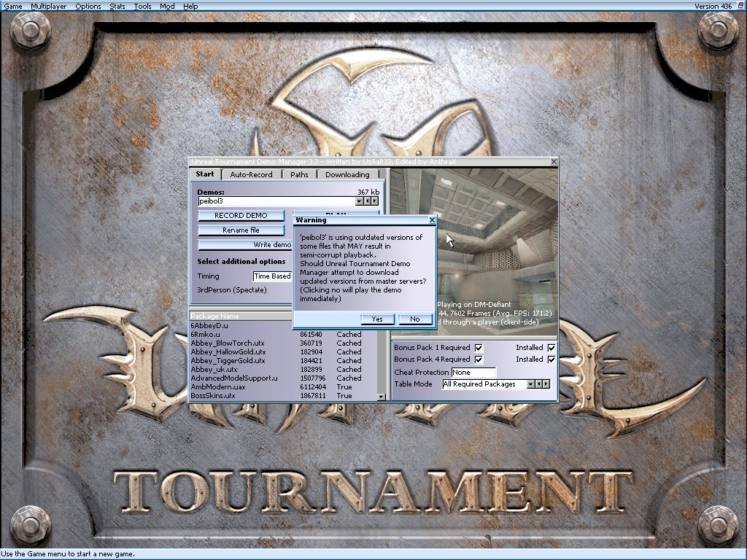747x560 pixels.
Task: Switch to the Auto-Record tab
Action: (251, 175)
